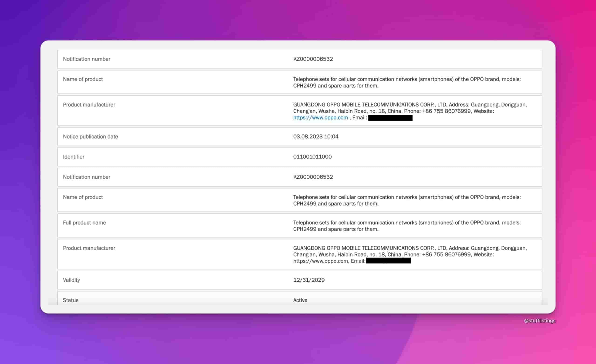596x364 pixels.
Task: Click the Active status value
Action: click(300, 300)
